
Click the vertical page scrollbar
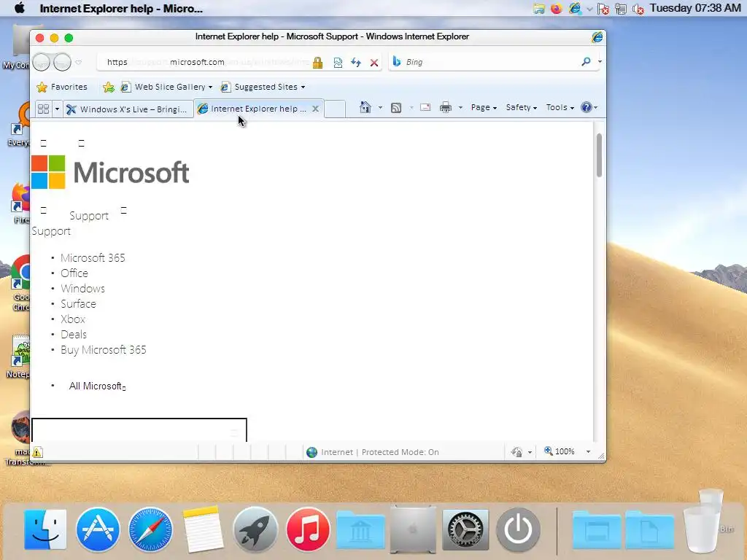pyautogui.click(x=599, y=155)
